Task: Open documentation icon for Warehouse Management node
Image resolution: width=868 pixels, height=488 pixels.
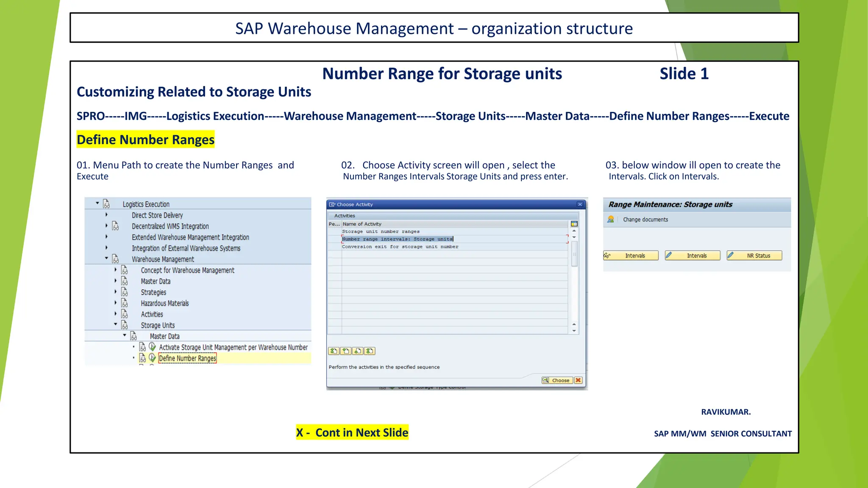Action: coord(115,259)
